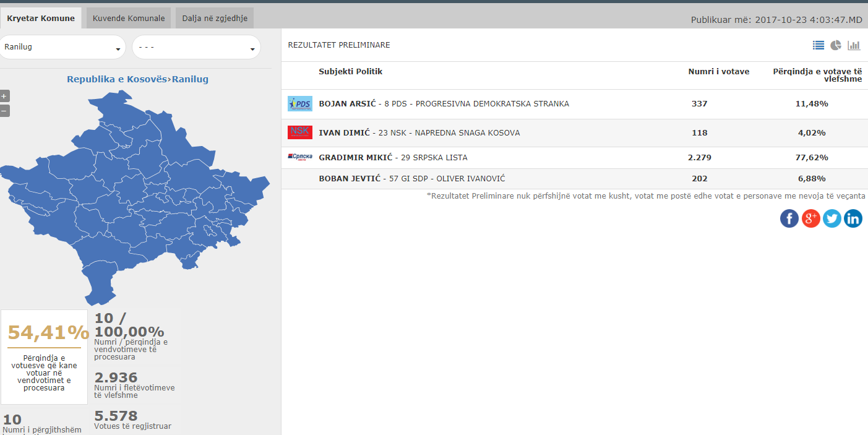Zoom out on the map
Screen dimensions: 868x435
pos(4,111)
